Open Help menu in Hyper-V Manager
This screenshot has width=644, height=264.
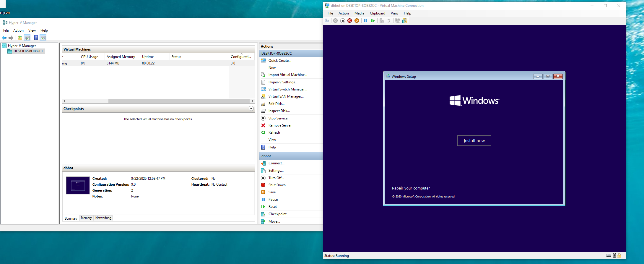(44, 30)
